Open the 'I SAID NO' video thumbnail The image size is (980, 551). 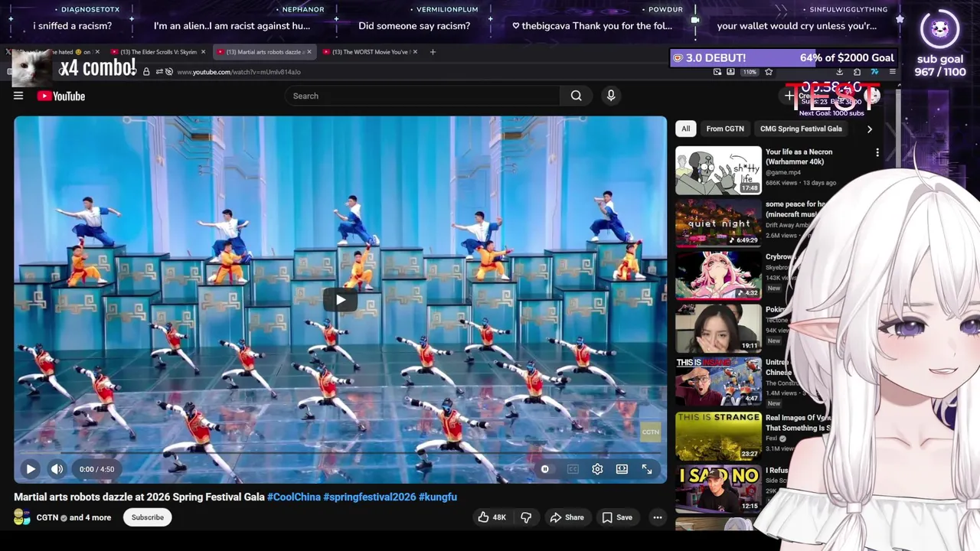(x=718, y=489)
